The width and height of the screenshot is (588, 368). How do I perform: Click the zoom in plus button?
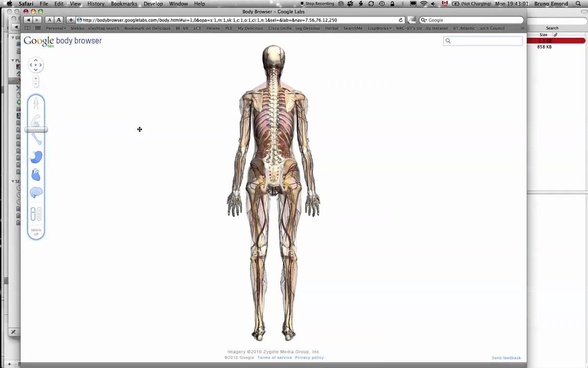[36, 79]
